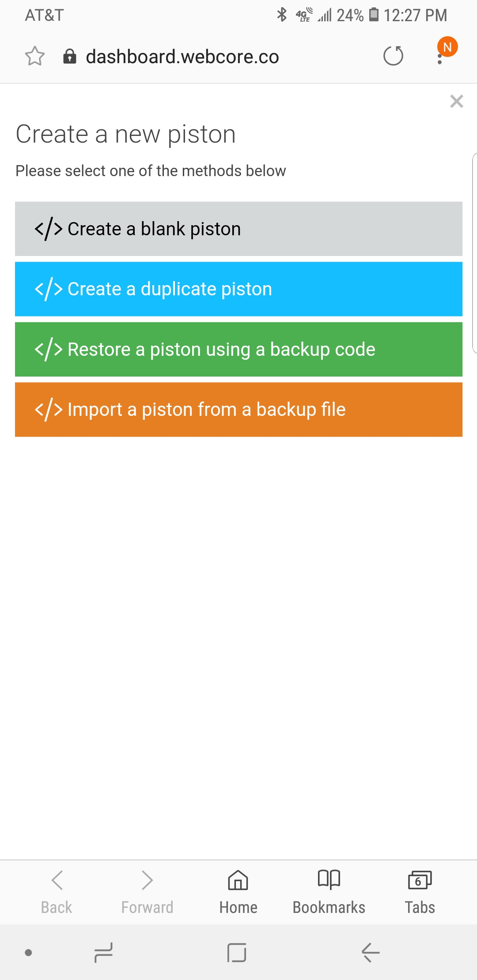
Task: Tap the dashboard.webcore.co address bar
Action: [182, 57]
